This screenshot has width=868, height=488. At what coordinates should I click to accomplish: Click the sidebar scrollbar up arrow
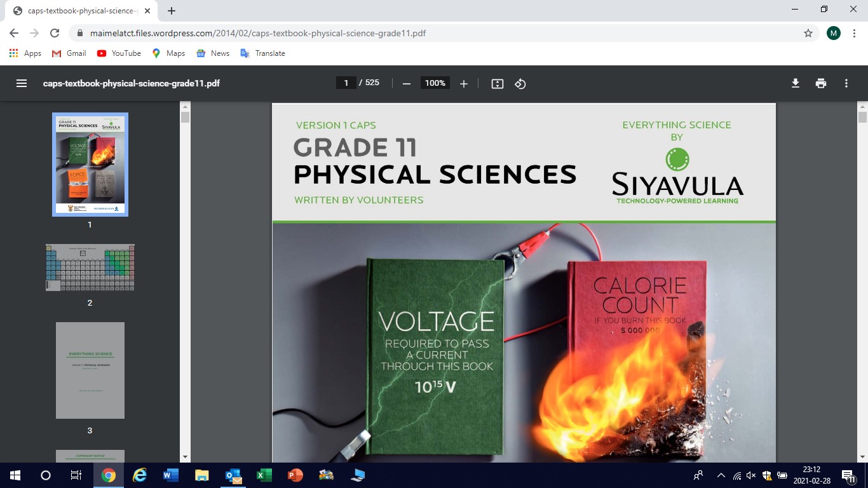tap(186, 106)
